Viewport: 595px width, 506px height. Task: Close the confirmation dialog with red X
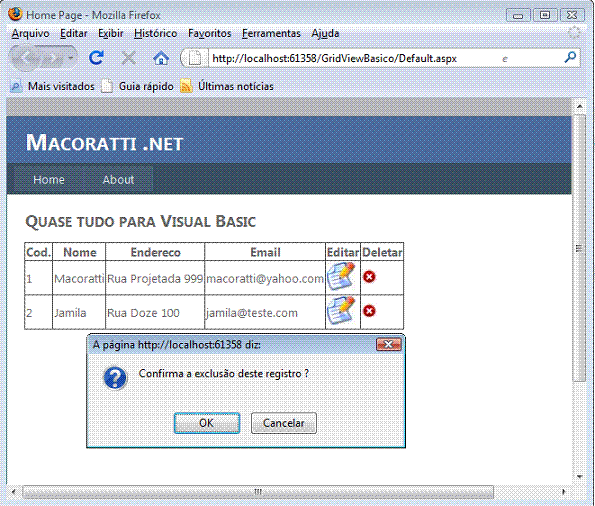(x=389, y=344)
